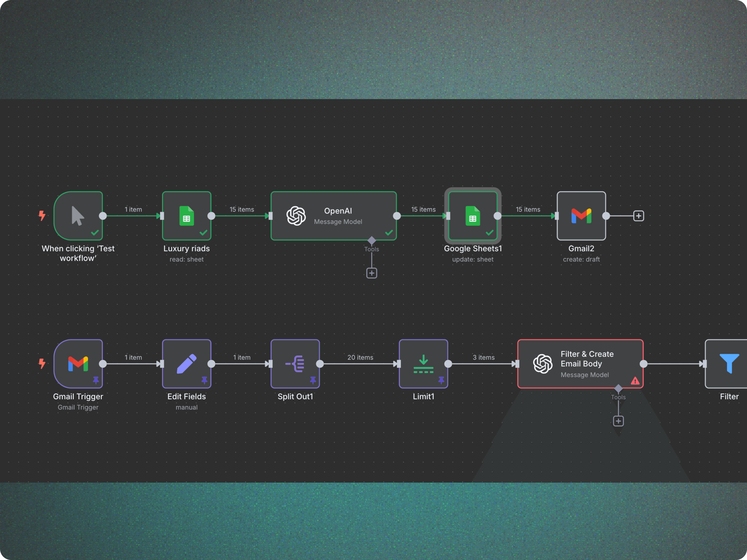Click the '15 items' label before Gmail2
This screenshot has width=747, height=560.
tap(528, 209)
